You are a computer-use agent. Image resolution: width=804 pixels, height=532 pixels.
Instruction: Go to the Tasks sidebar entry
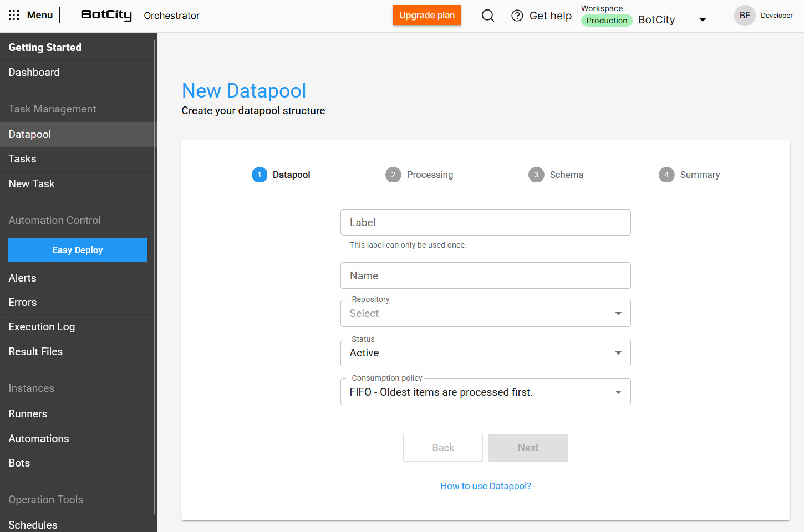click(x=22, y=159)
